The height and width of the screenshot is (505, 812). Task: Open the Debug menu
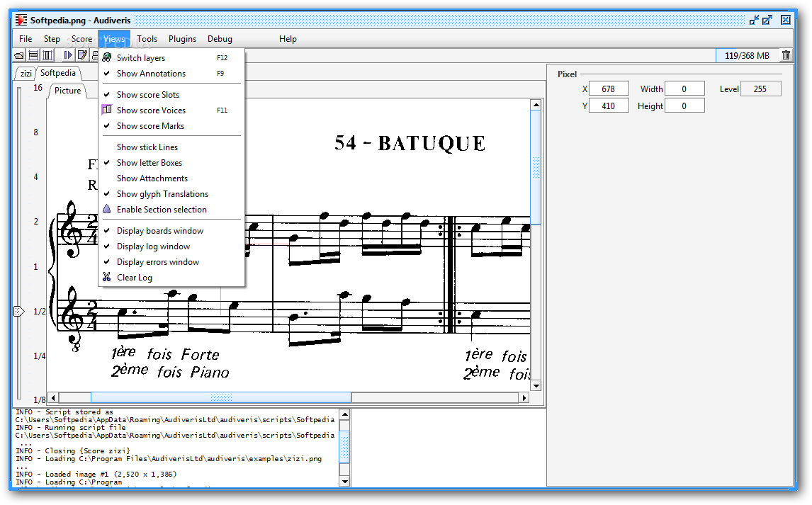pos(220,39)
